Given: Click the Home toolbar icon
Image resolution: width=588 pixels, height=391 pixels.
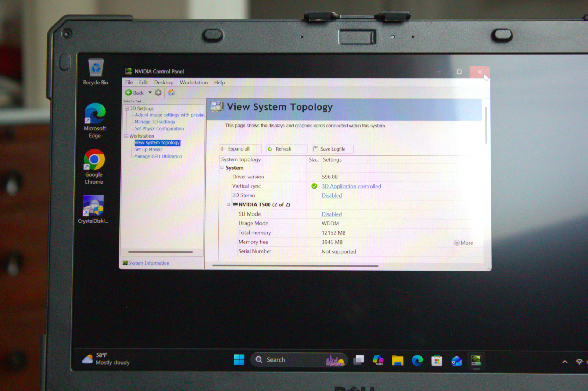Looking at the screenshot, I should pos(171,93).
